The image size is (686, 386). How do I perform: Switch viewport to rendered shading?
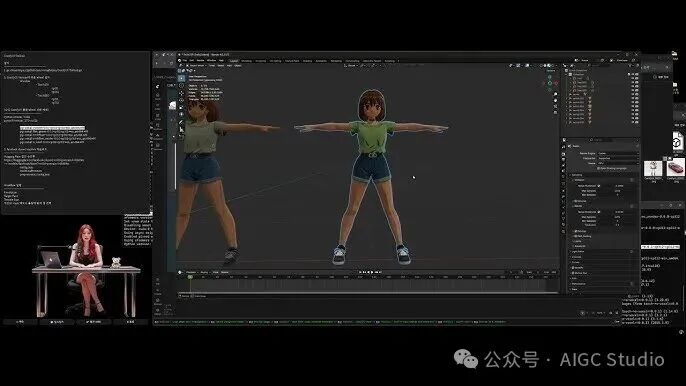pos(553,66)
